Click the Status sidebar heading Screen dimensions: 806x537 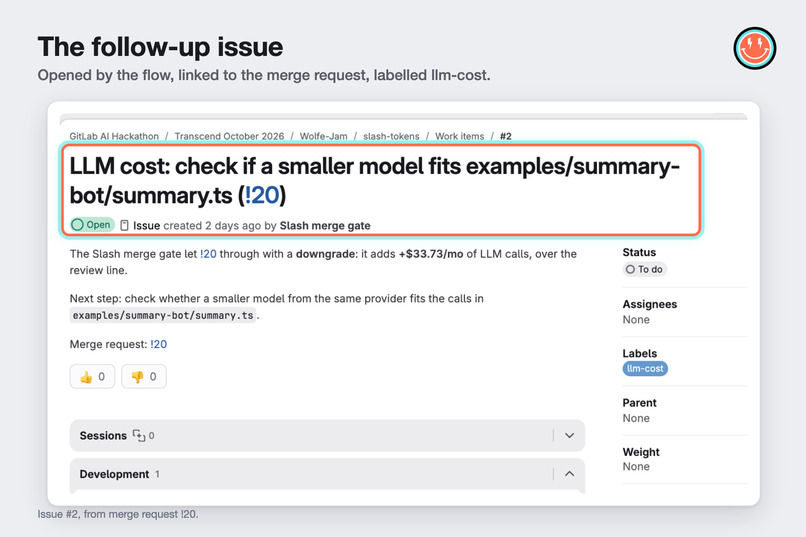(639, 252)
